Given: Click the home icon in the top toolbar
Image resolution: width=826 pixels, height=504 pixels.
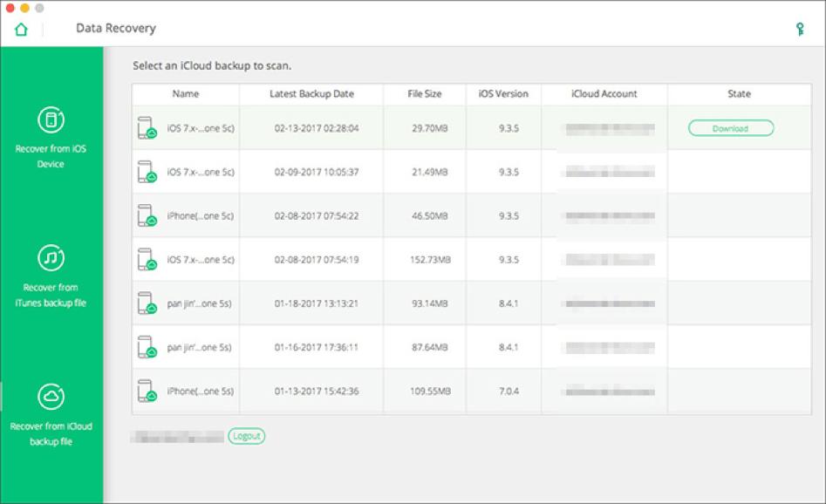Looking at the screenshot, I should (21, 28).
